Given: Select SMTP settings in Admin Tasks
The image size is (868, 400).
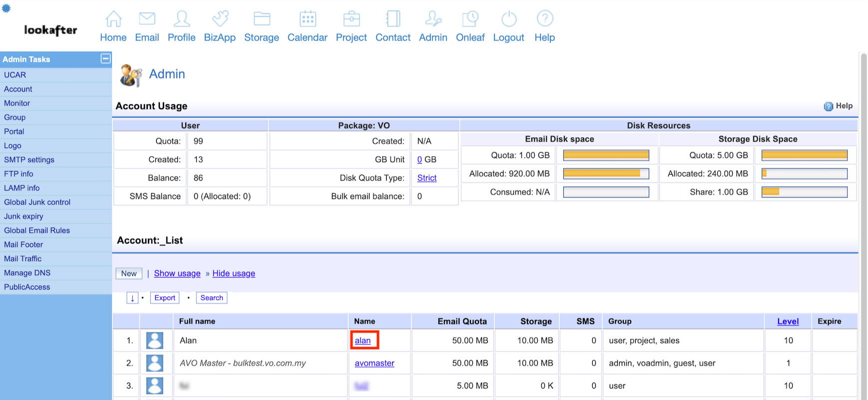Looking at the screenshot, I should click(x=29, y=160).
